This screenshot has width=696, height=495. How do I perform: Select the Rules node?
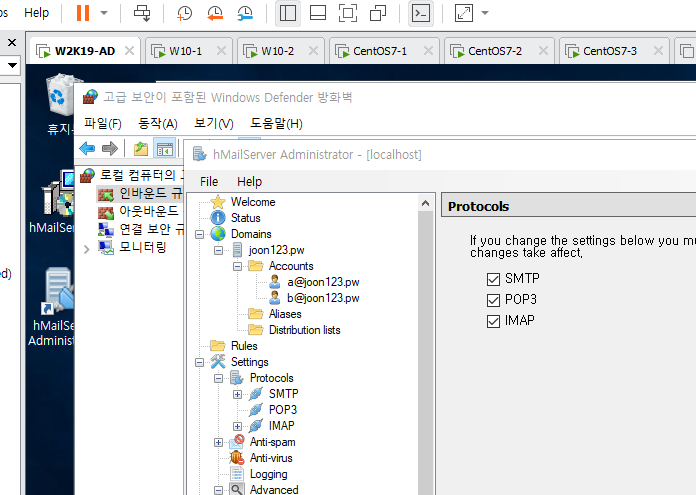[233, 346]
